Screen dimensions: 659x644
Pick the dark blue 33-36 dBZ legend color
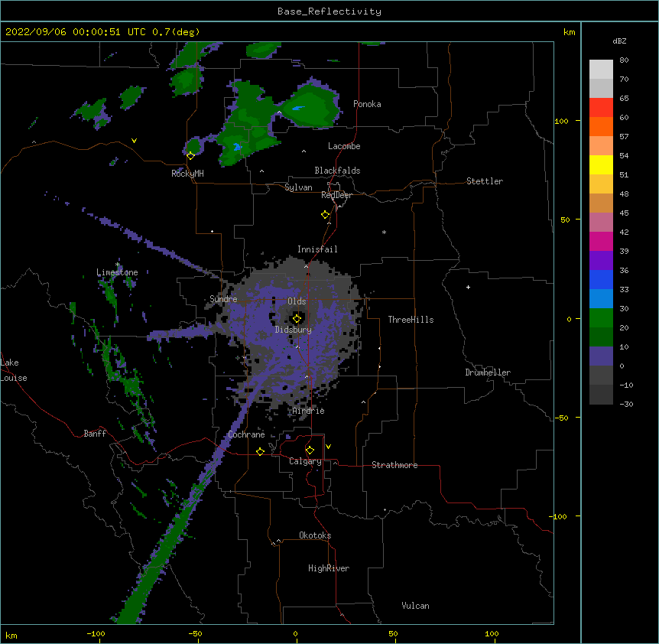point(601,279)
